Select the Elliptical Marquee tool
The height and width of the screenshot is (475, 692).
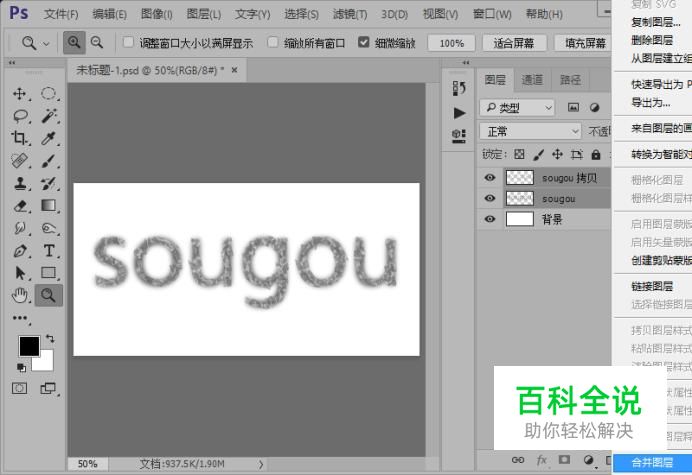point(48,94)
